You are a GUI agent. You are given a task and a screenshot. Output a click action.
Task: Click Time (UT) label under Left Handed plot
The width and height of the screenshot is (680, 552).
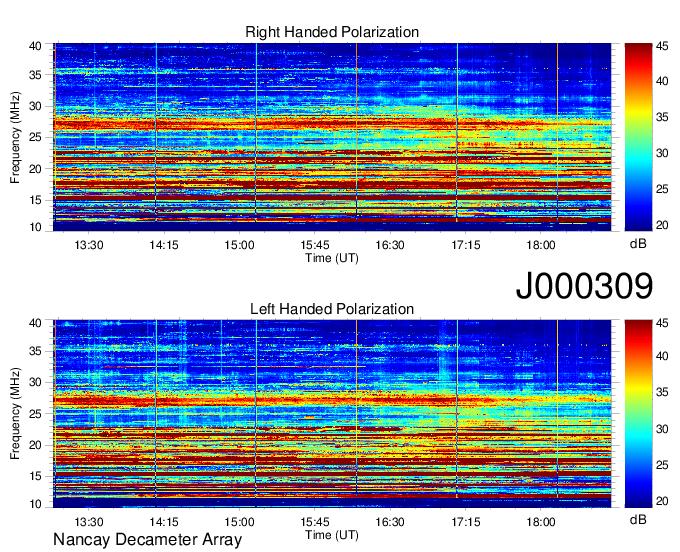(332, 535)
